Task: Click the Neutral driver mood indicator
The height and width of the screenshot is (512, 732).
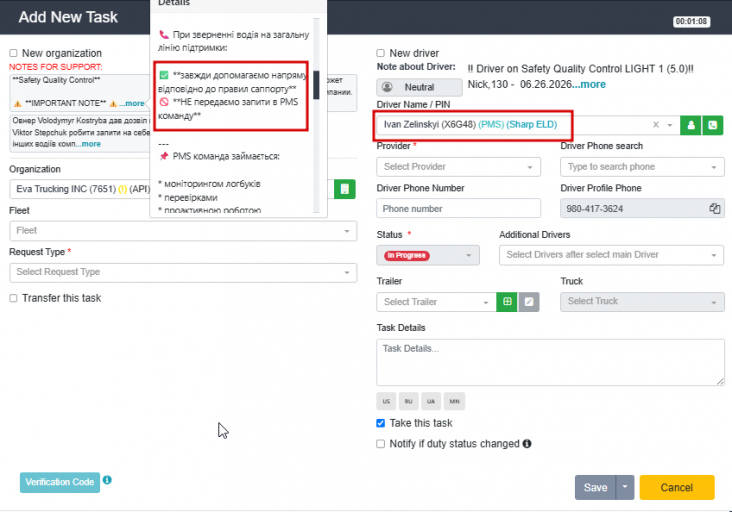Action: pyautogui.click(x=419, y=87)
